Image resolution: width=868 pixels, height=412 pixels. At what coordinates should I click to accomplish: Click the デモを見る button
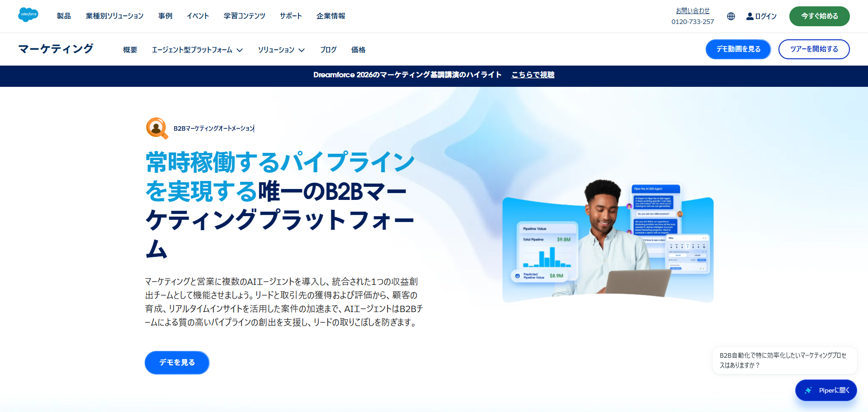click(x=177, y=363)
